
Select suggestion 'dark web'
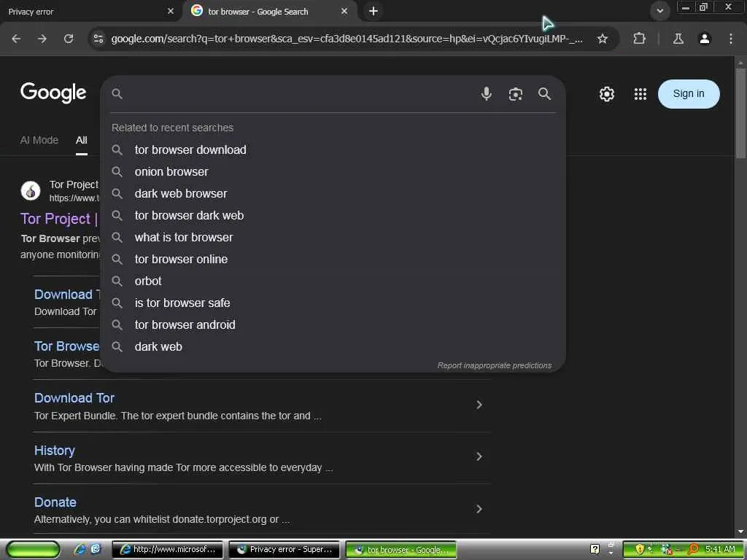point(333,346)
